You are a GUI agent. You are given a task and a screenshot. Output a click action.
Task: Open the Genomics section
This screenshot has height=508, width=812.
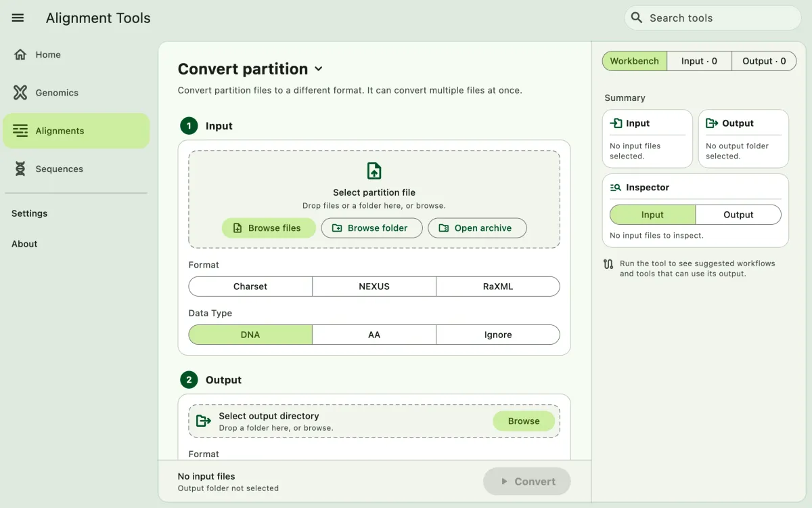pyautogui.click(x=76, y=93)
